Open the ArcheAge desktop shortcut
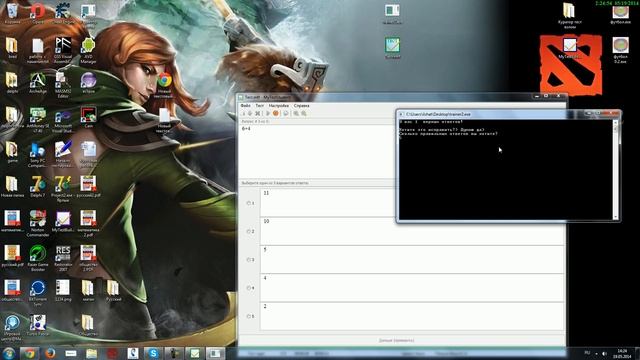This screenshot has height=360, width=640. click(38, 83)
